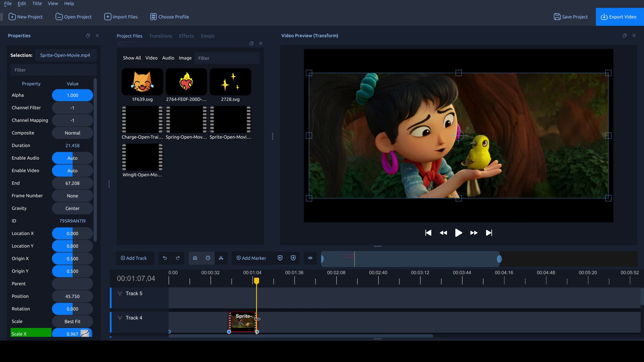Collapse Track 5 with its chevron
Viewport: 644px width, 362px height.
coord(119,293)
